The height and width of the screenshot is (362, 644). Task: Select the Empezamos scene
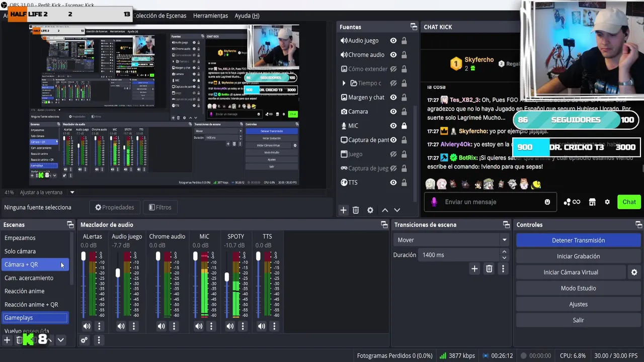tap(20, 238)
